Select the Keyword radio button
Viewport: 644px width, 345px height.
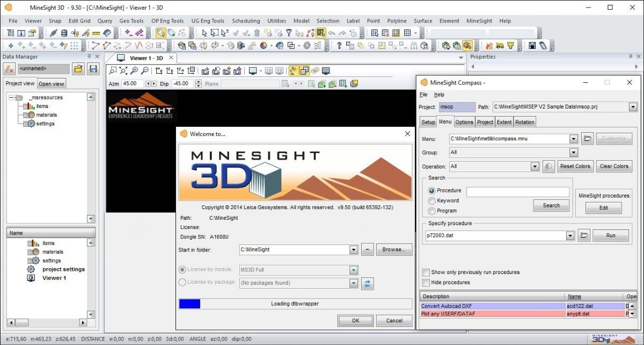pos(432,200)
